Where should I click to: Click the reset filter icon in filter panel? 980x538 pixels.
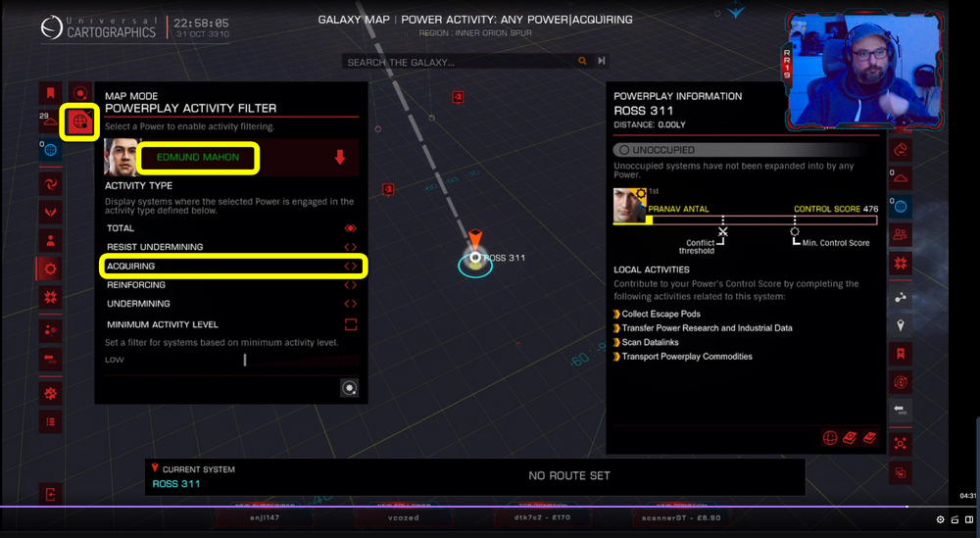coord(350,388)
